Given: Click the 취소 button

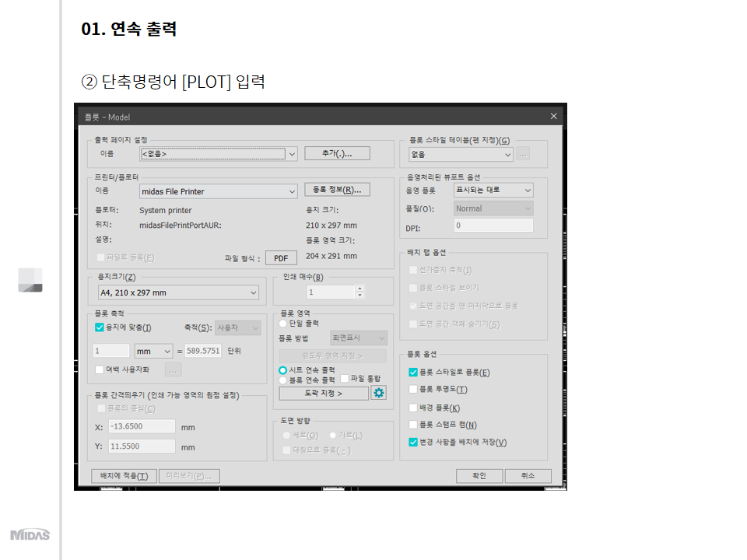Looking at the screenshot, I should (528, 476).
